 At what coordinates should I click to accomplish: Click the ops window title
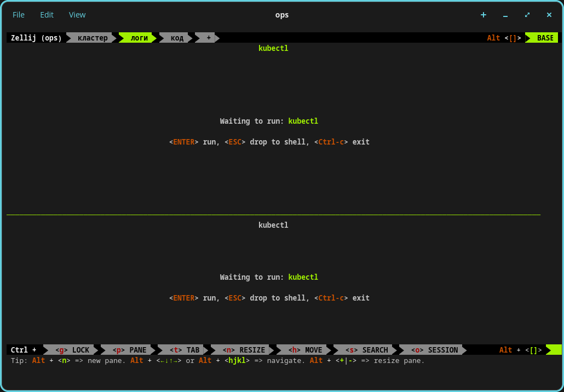pos(282,15)
